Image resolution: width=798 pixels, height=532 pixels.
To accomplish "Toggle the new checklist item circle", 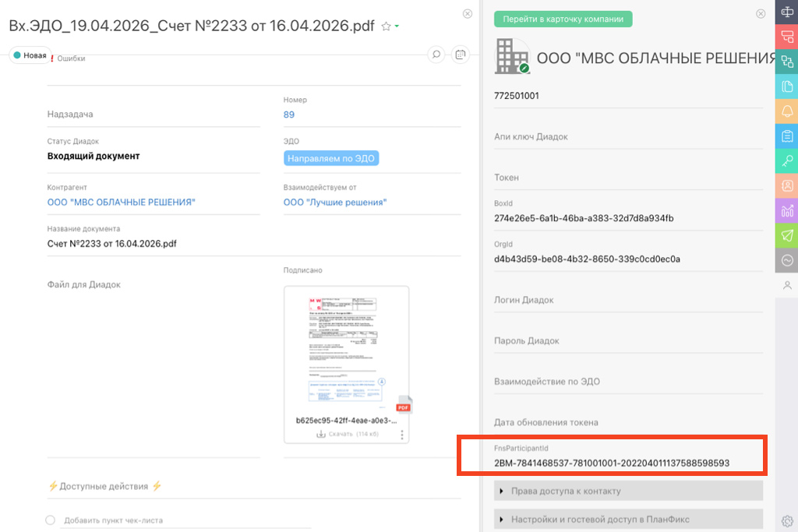I will coord(50,520).
